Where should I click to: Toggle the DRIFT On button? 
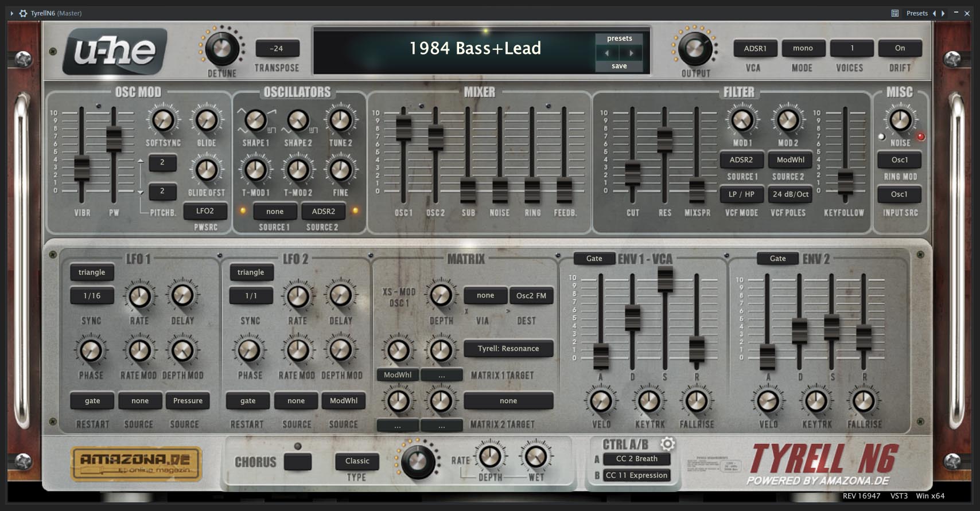900,48
